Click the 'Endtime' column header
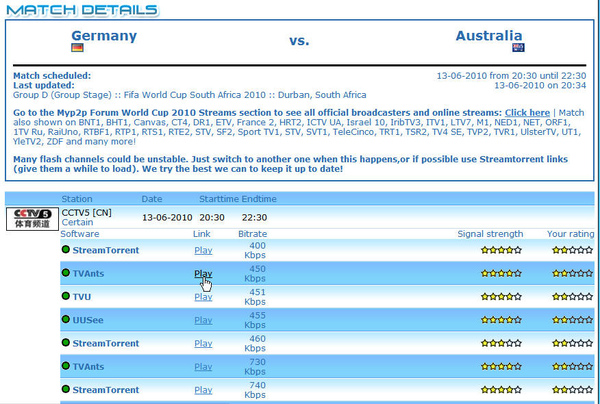Screen dimensions: 600x404 point(259,199)
